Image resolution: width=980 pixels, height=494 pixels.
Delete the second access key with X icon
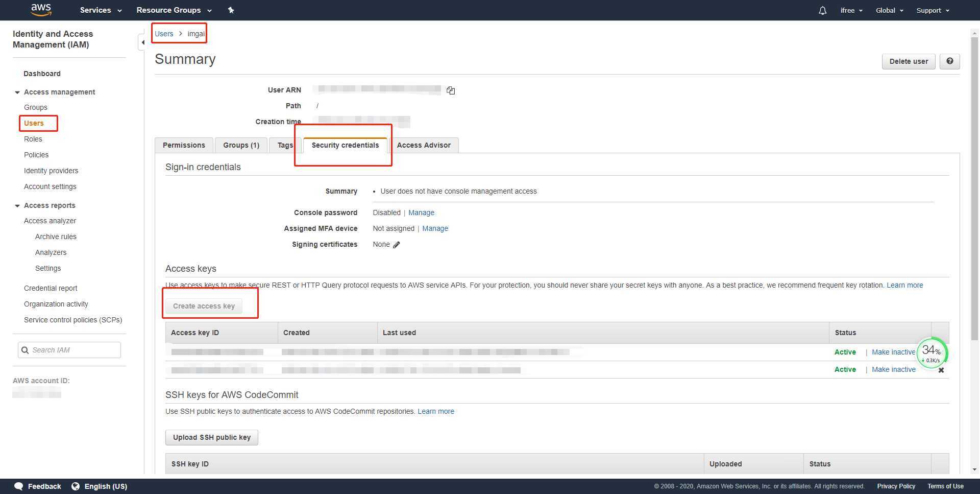click(x=941, y=370)
